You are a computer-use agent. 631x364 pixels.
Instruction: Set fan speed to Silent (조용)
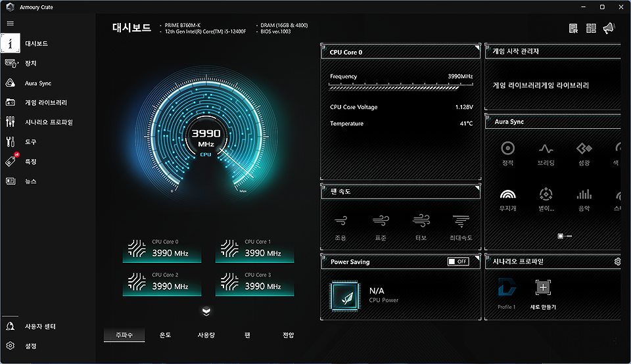[x=340, y=221]
